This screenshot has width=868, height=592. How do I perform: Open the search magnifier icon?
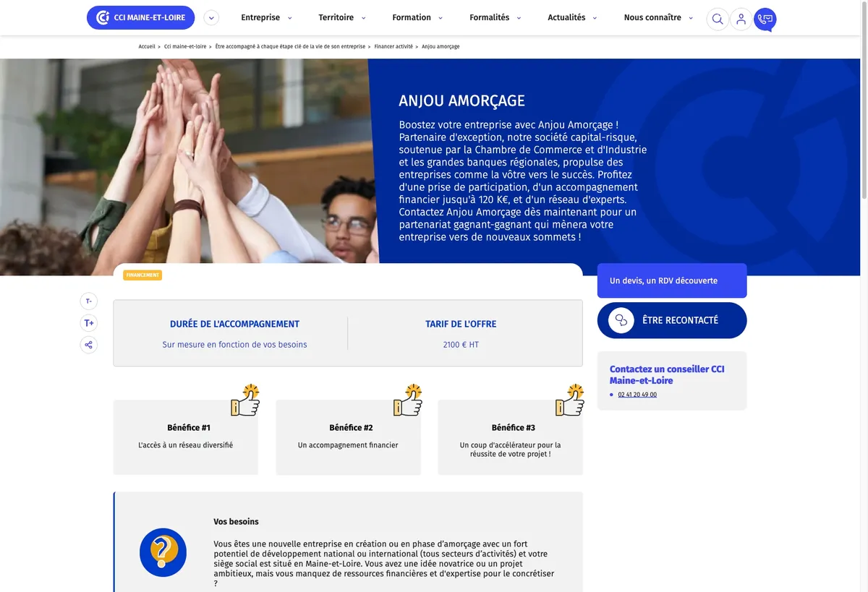coord(717,19)
